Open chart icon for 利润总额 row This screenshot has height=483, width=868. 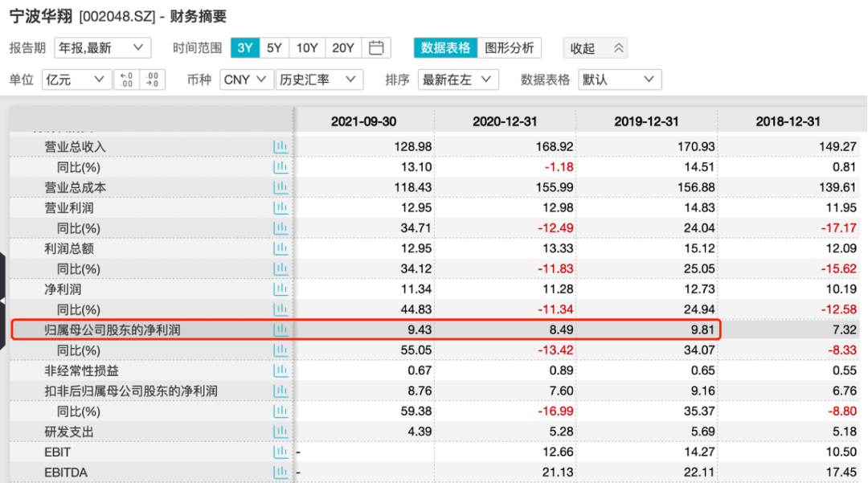point(280,248)
